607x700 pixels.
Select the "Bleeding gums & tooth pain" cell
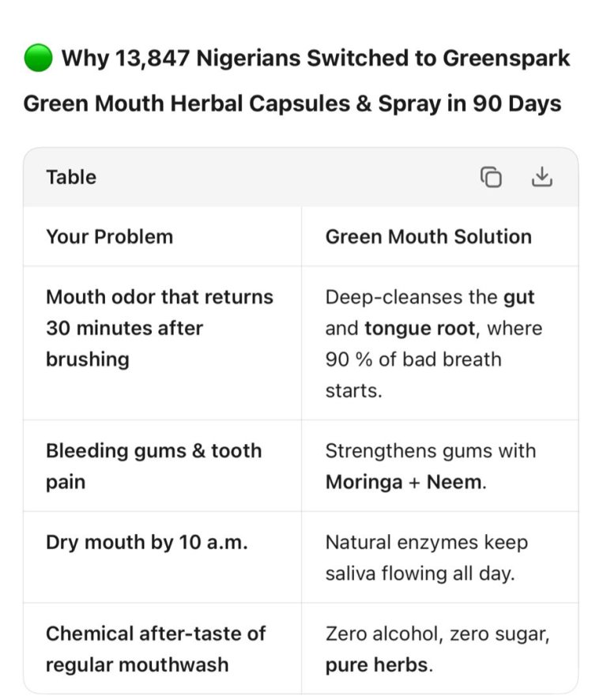point(153,465)
